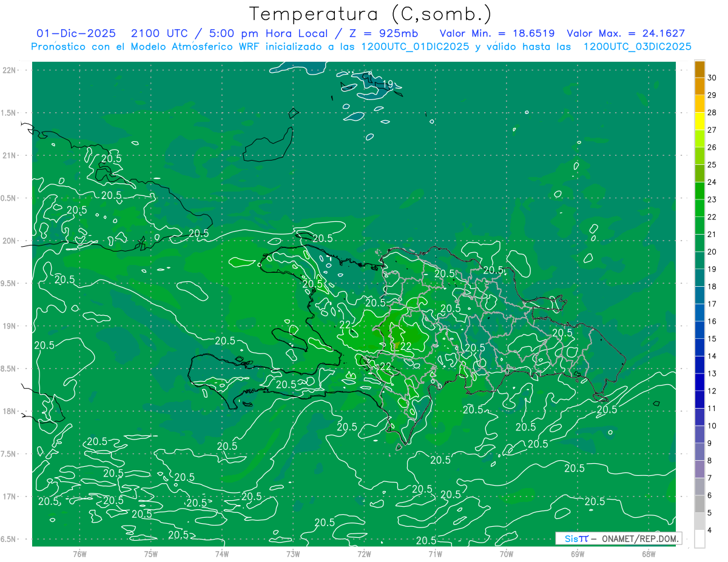Click the '75W' longitude label
Viewport: 728px width, 562px height.
pos(151,554)
